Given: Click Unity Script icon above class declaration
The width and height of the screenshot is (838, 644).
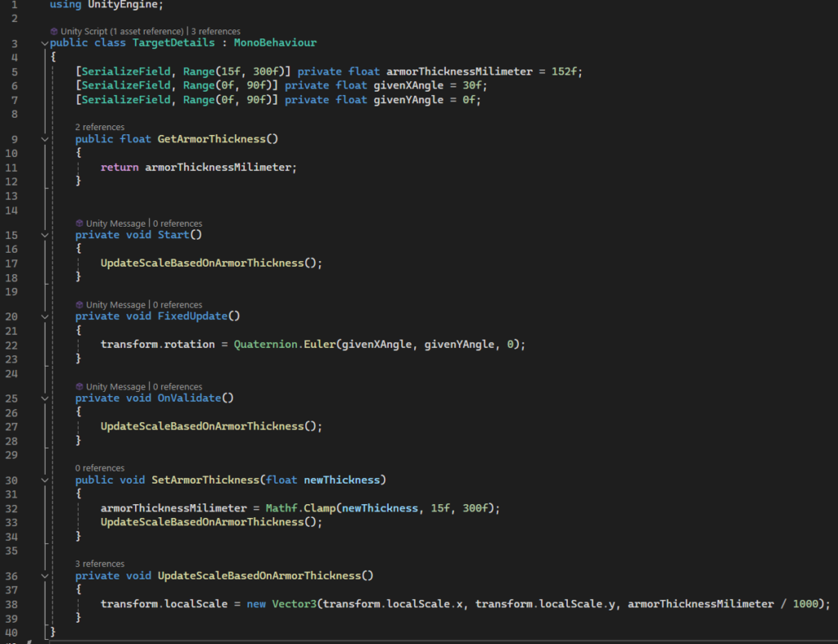Looking at the screenshot, I should [x=54, y=31].
